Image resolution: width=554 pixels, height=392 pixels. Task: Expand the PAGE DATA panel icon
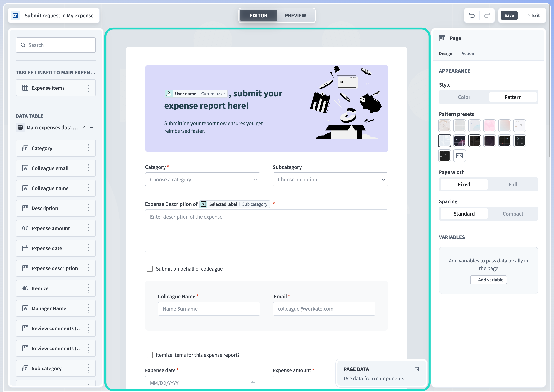tap(416, 369)
